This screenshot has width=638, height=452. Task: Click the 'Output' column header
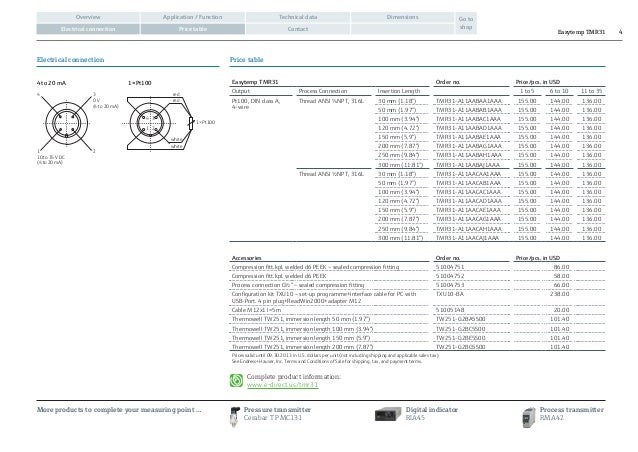click(240, 91)
